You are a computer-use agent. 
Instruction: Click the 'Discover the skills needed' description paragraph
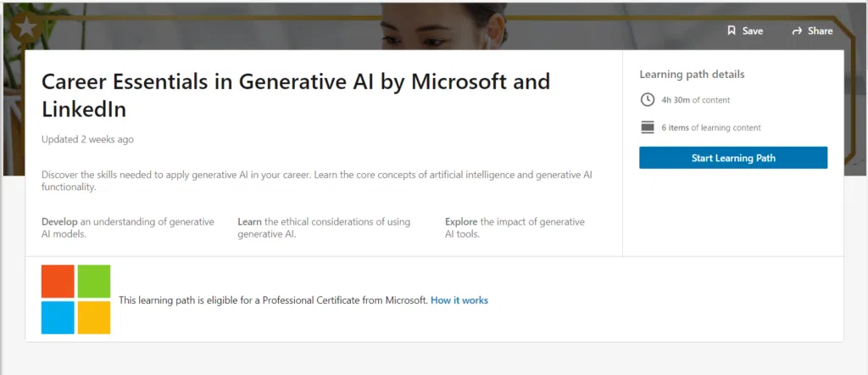point(317,181)
